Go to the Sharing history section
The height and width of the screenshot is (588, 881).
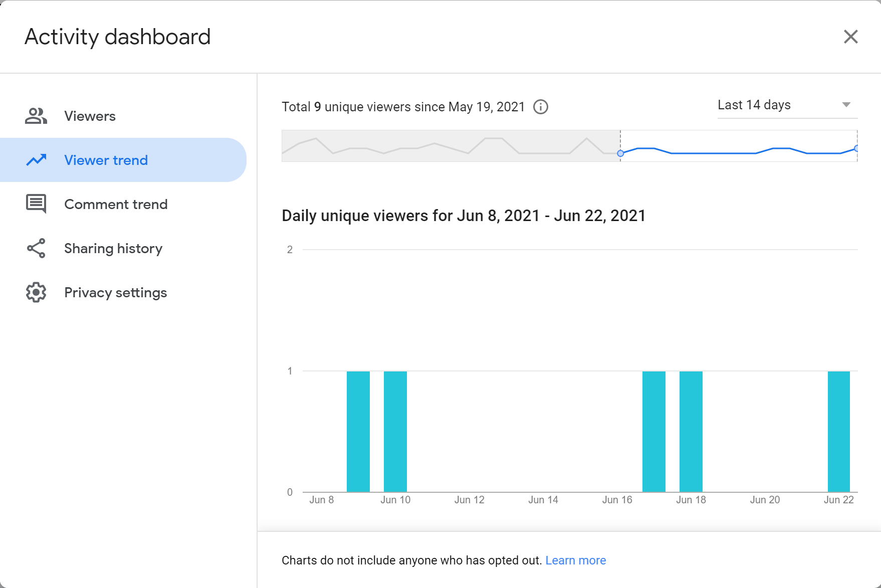coord(113,248)
